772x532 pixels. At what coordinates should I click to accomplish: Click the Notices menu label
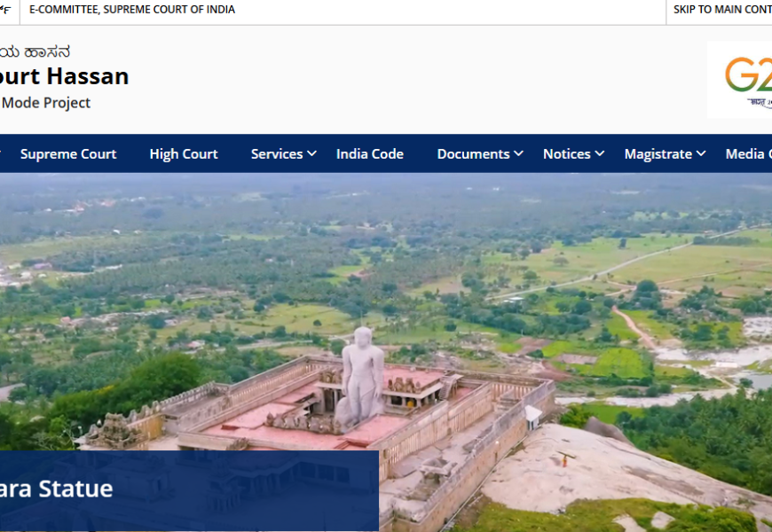pyautogui.click(x=566, y=154)
